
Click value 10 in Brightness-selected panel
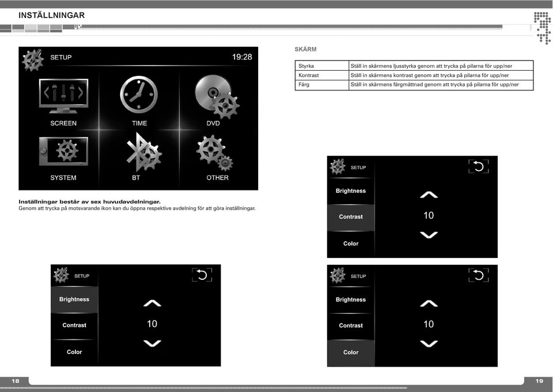[x=152, y=324]
